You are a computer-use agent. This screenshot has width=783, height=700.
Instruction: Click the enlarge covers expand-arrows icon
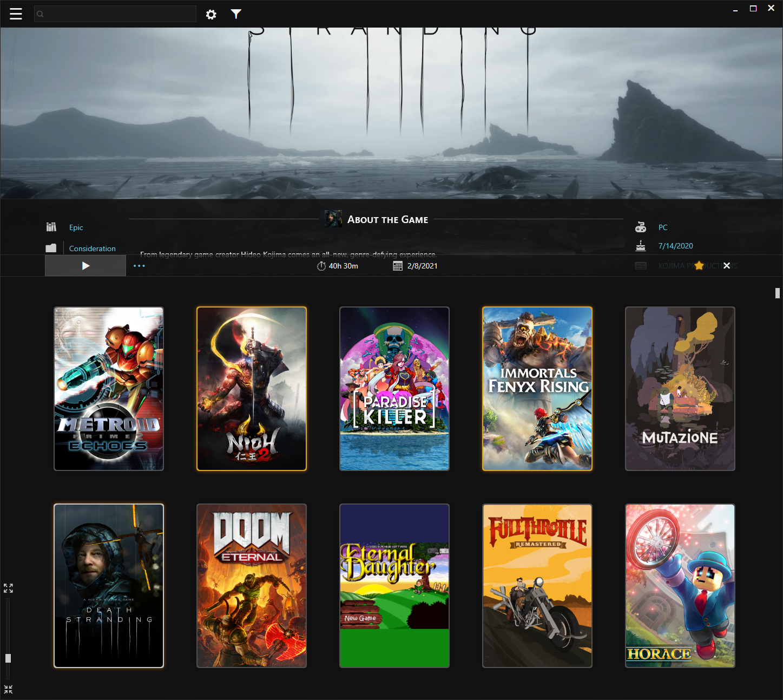pyautogui.click(x=8, y=588)
